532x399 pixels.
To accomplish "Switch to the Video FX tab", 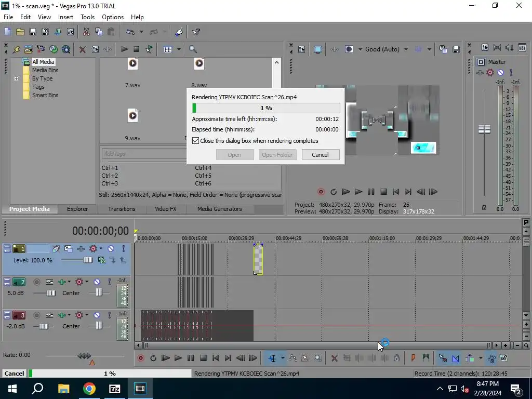I will pyautogui.click(x=166, y=209).
